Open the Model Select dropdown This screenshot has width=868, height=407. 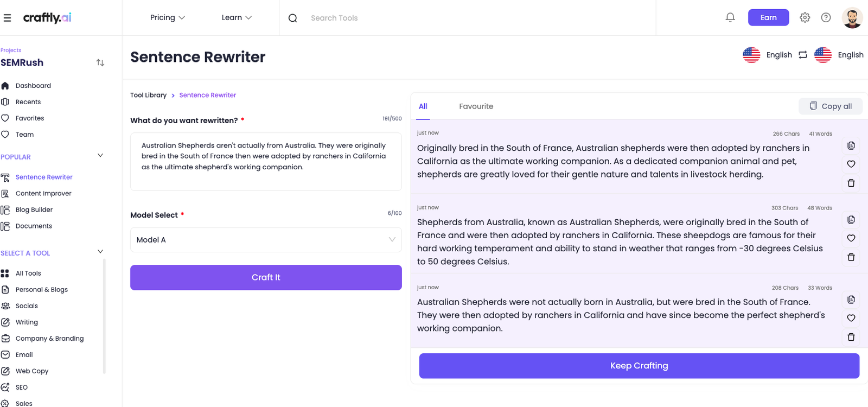[x=265, y=239]
